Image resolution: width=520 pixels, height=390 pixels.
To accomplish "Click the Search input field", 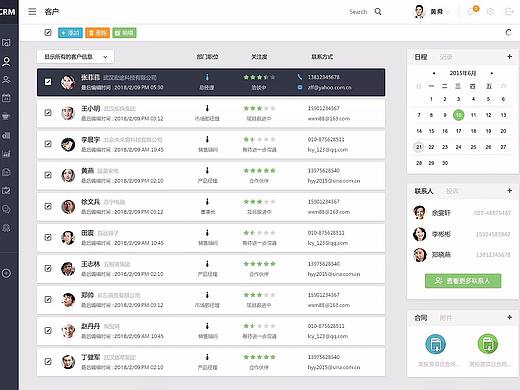I will [x=358, y=12].
